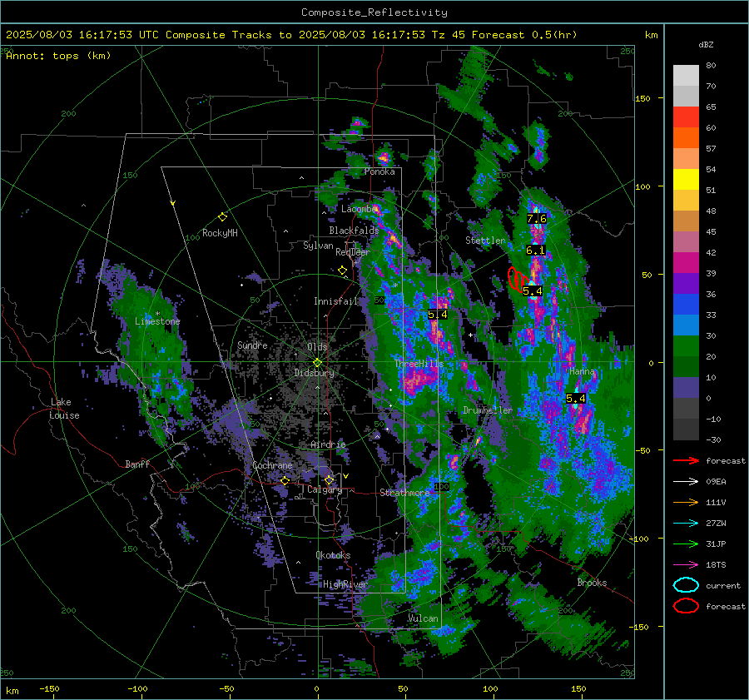This screenshot has width=749, height=700.
Task: Click the Composite_Reflectivity title
Action: pos(374,12)
